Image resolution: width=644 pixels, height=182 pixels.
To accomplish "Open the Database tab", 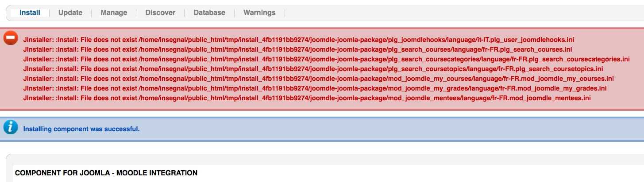I will tap(209, 13).
